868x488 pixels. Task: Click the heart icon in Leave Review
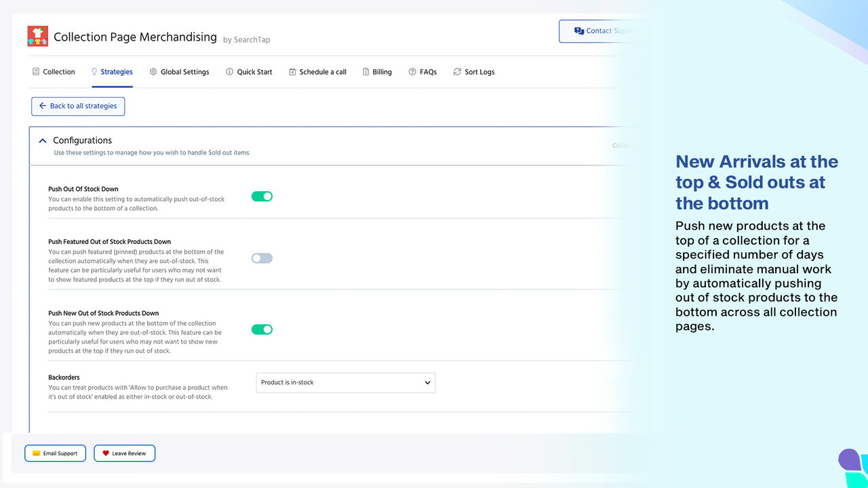106,453
